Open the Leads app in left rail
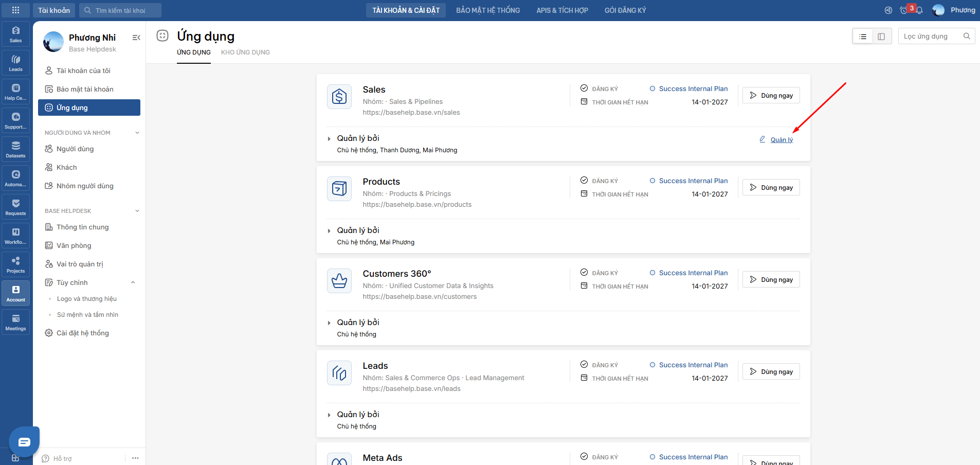 click(x=16, y=63)
